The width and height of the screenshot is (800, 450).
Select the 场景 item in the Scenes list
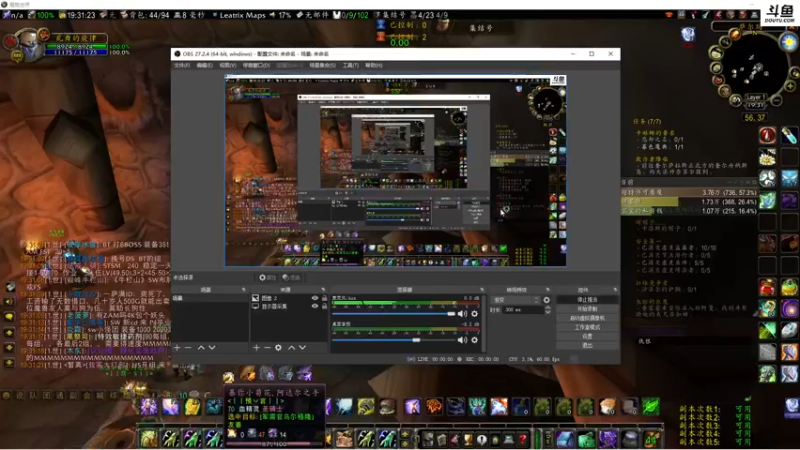210,298
